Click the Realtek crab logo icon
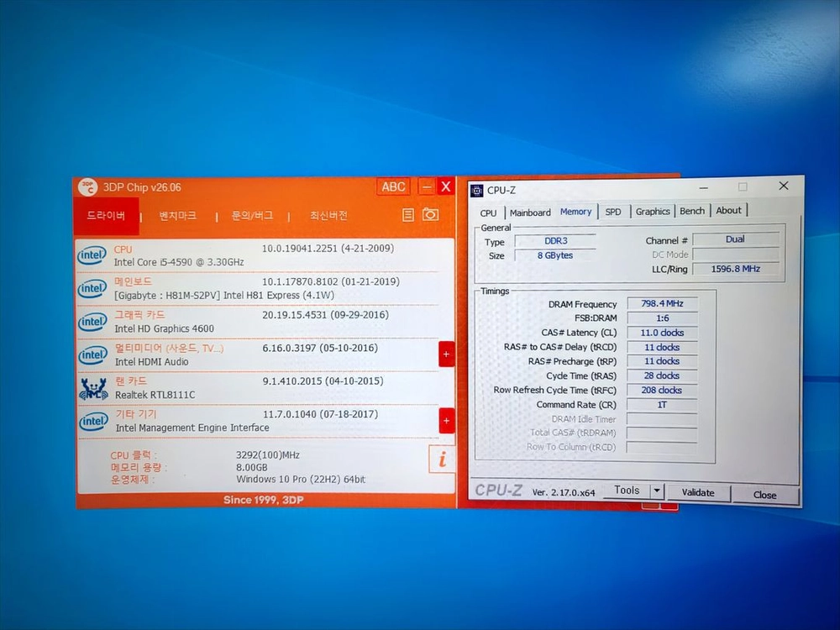Screen dimensions: 840x630 (x=93, y=389)
